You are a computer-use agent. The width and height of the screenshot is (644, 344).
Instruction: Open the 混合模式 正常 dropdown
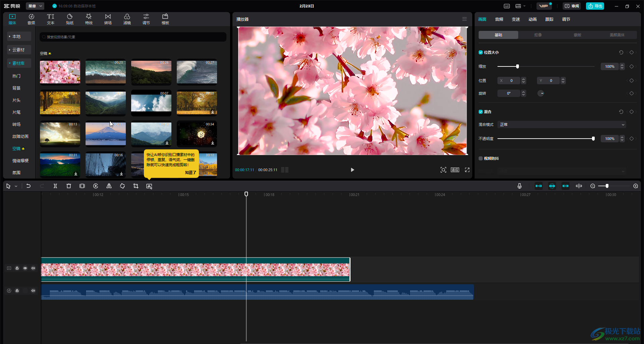562,125
